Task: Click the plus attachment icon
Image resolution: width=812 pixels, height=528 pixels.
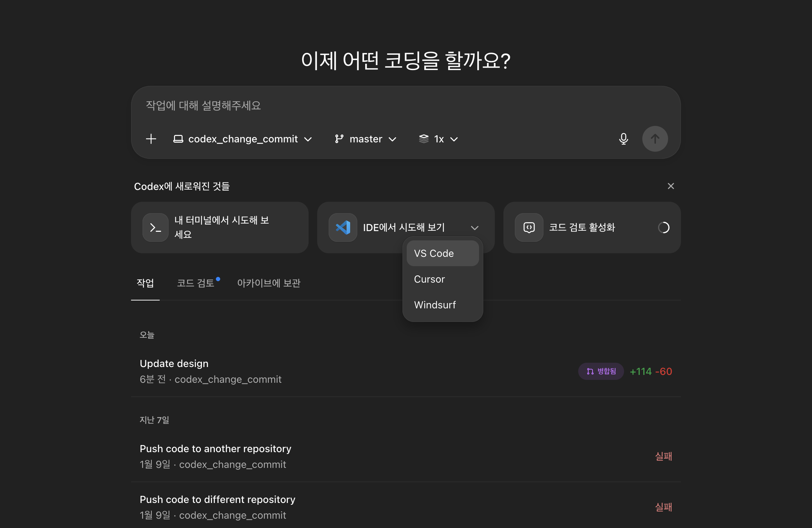Action: pos(151,139)
